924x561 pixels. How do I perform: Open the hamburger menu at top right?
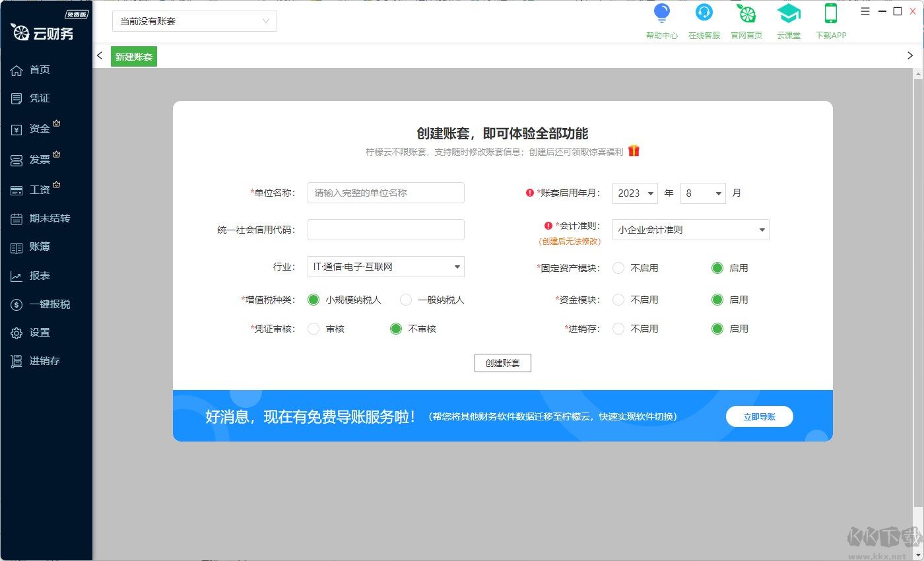click(865, 11)
